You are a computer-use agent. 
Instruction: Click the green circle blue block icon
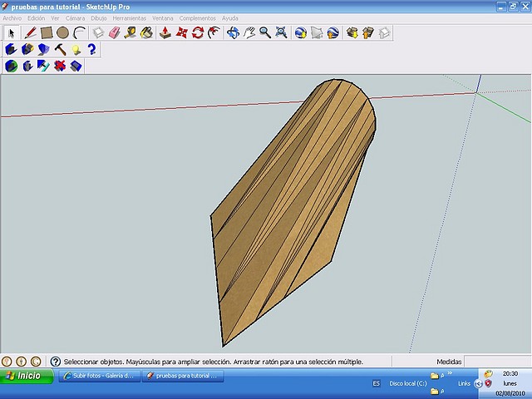click(11, 66)
